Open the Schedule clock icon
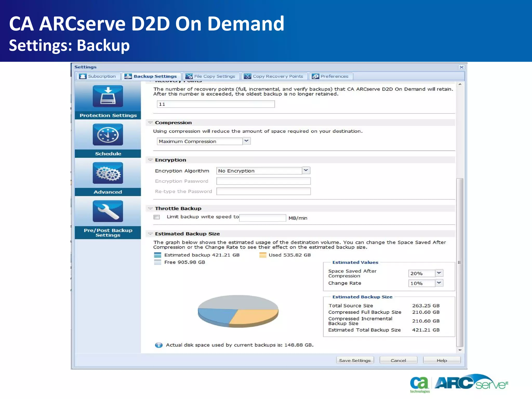 pos(108,135)
